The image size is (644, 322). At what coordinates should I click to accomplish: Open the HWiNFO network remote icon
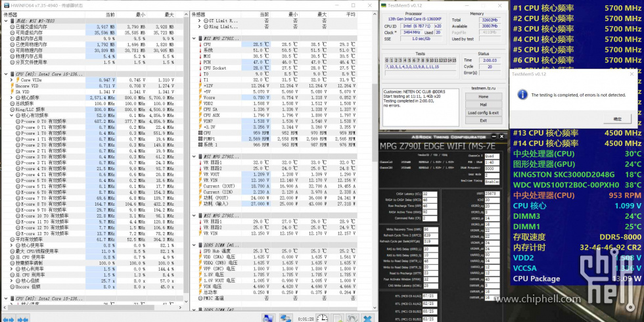coord(285,318)
